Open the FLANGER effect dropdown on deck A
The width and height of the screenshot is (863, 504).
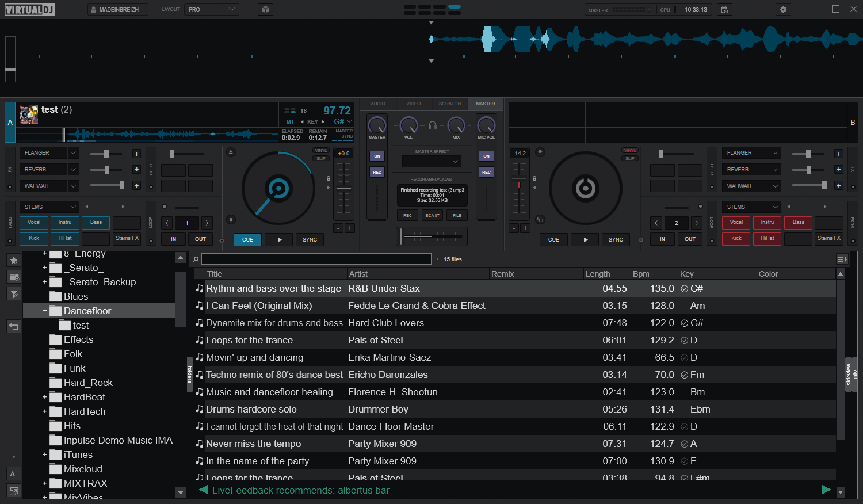click(x=49, y=153)
